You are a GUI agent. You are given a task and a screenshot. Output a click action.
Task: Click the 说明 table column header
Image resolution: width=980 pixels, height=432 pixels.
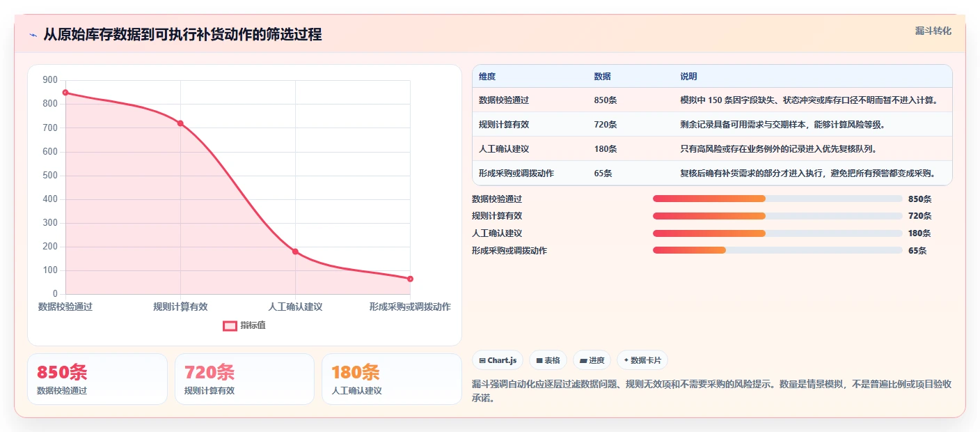tap(688, 77)
